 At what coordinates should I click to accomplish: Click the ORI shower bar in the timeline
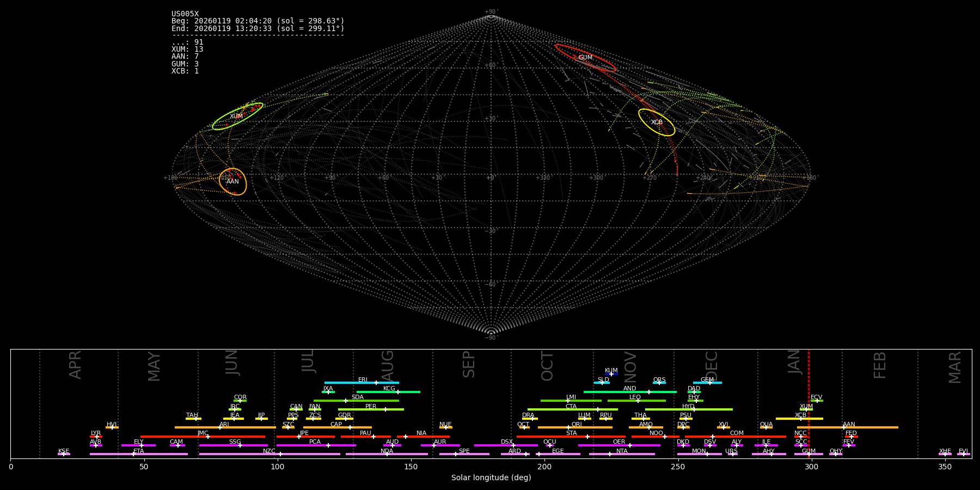point(575,427)
